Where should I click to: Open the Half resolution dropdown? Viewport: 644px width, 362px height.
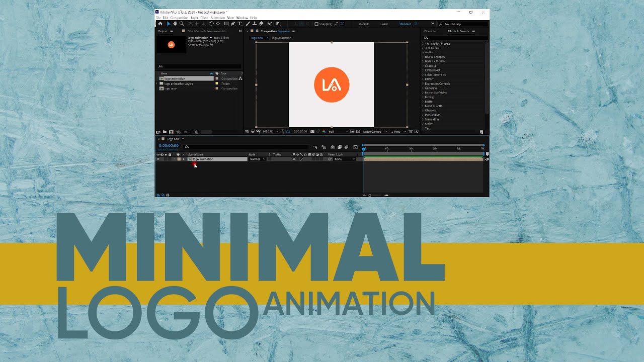coord(339,131)
